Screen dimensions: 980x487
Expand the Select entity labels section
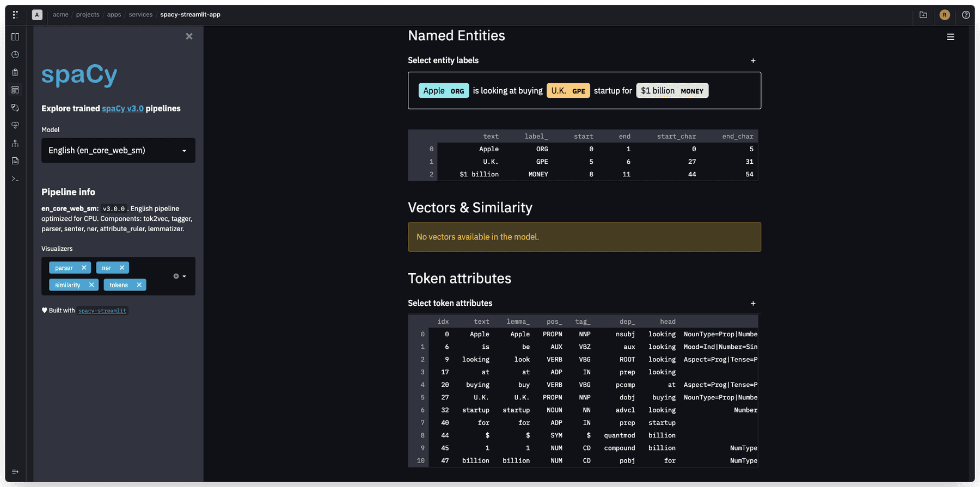[753, 60]
